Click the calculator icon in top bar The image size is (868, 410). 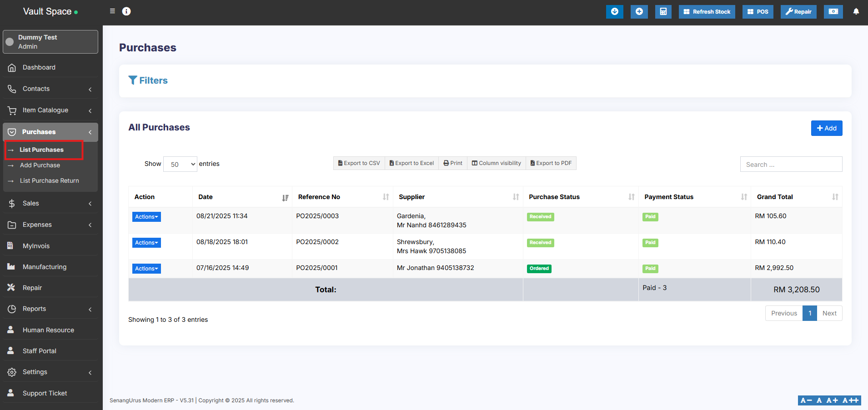pyautogui.click(x=663, y=12)
